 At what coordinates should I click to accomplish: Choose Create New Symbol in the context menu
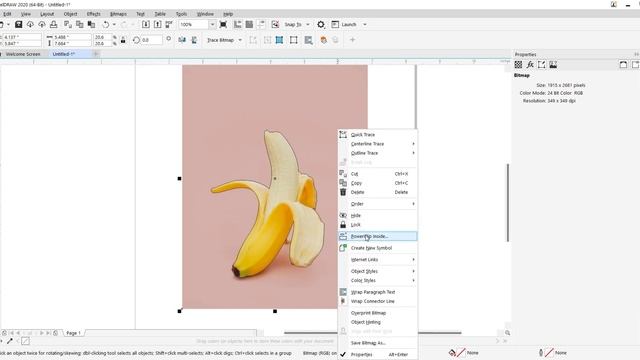(x=378, y=248)
